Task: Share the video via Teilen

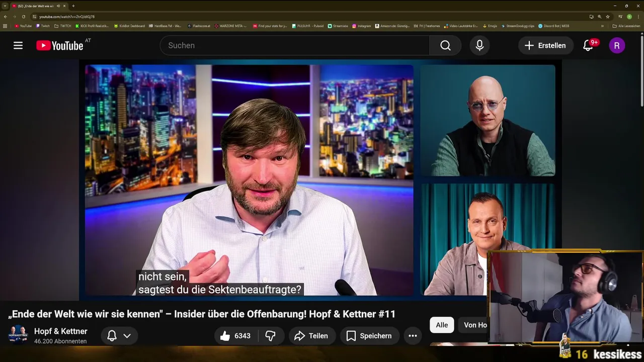Action: 311,336
